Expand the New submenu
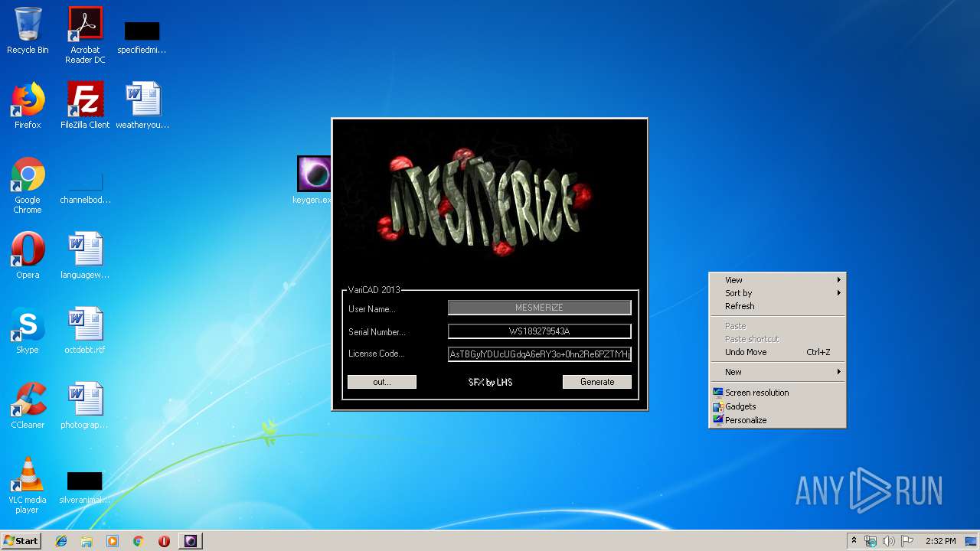 coord(778,372)
